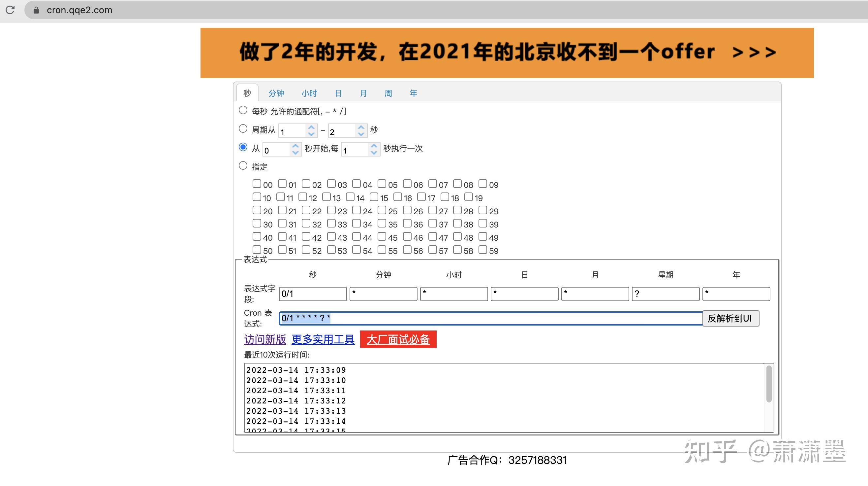Select the 每秒 radio option
Screen dimensions: 868x486
(243, 110)
